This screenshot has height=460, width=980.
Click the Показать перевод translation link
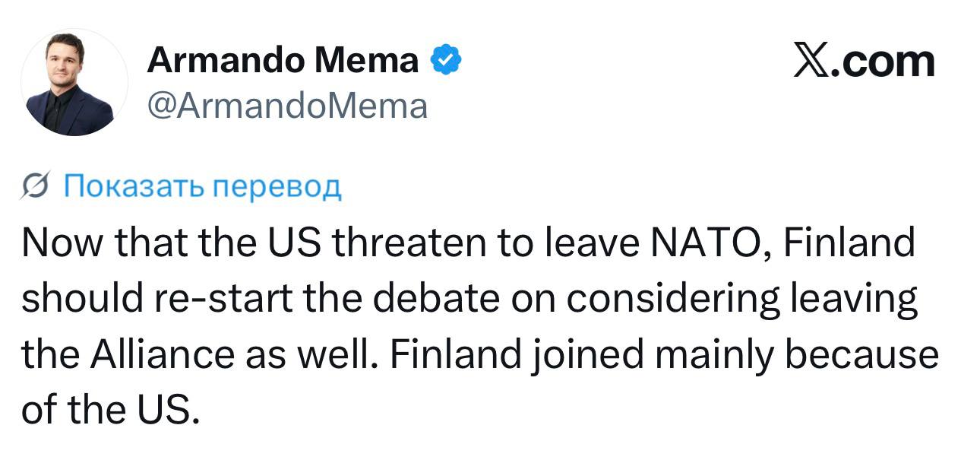click(x=202, y=186)
